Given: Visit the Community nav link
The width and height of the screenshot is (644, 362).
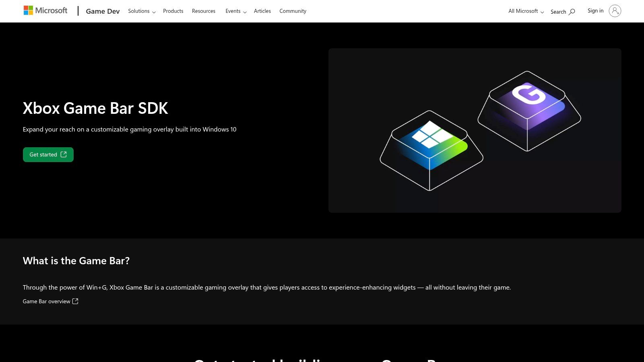Looking at the screenshot, I should [293, 11].
